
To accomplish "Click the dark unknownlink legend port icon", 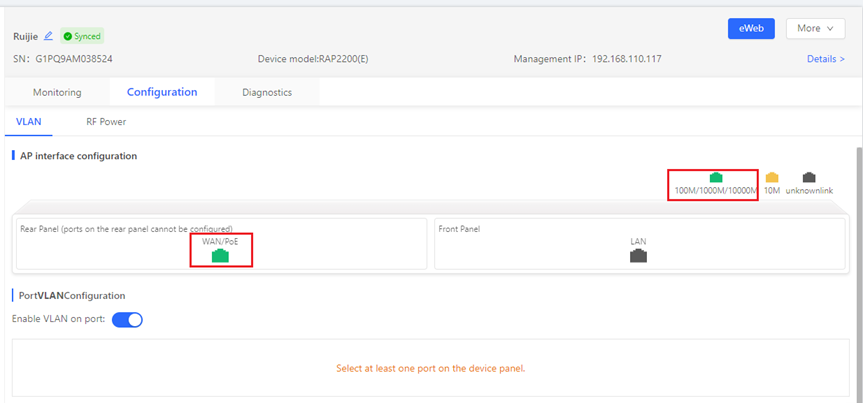I will (809, 177).
